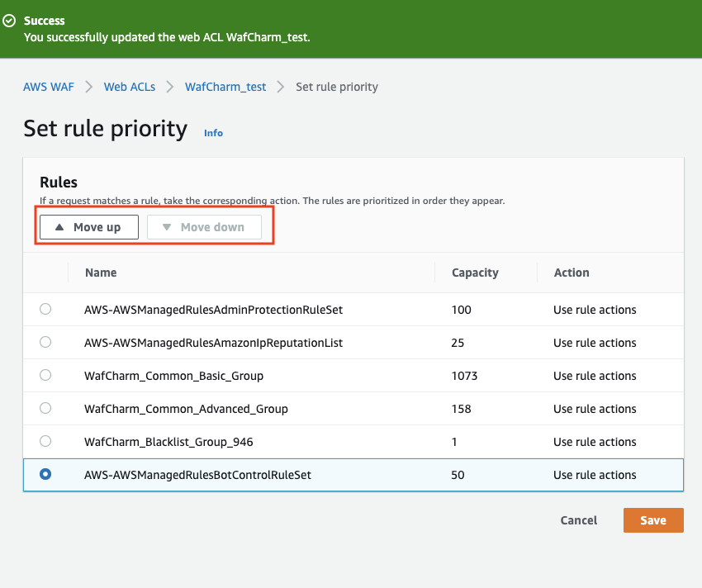702x588 pixels.
Task: Open the Info link beside the title
Action: coord(213,133)
